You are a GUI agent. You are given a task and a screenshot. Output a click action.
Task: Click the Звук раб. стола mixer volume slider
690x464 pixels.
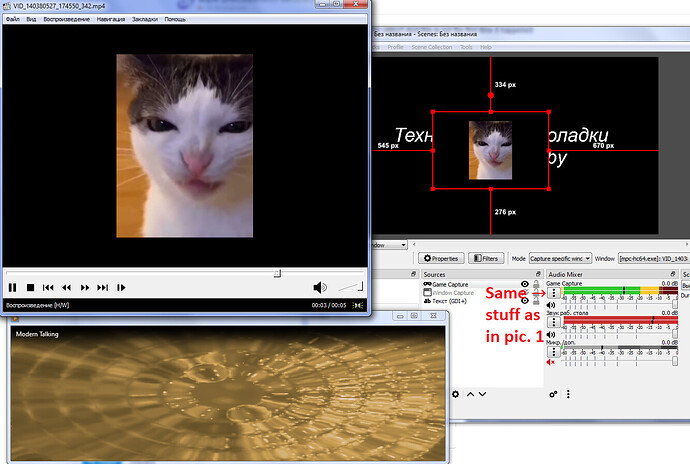click(x=618, y=335)
